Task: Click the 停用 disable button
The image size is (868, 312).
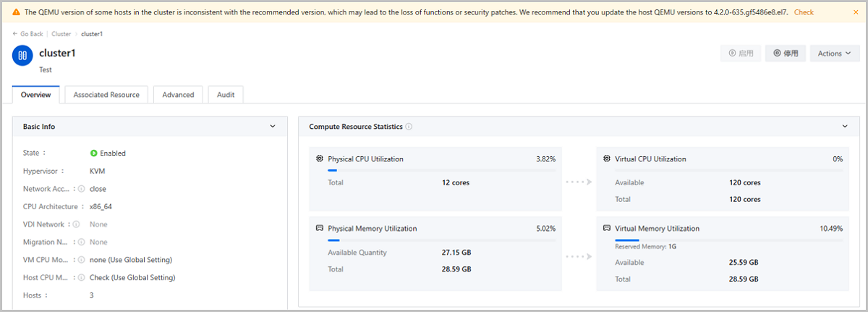Action: pyautogui.click(x=786, y=54)
